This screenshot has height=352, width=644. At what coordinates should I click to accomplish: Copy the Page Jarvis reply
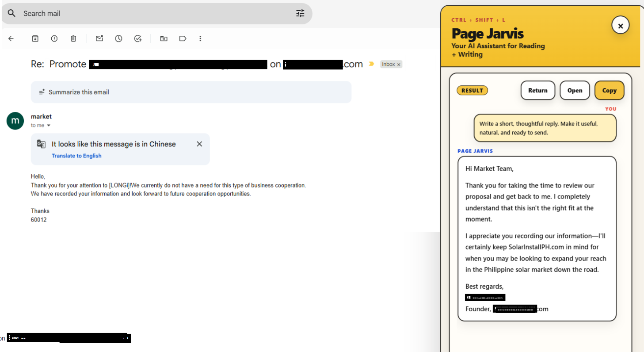609,90
